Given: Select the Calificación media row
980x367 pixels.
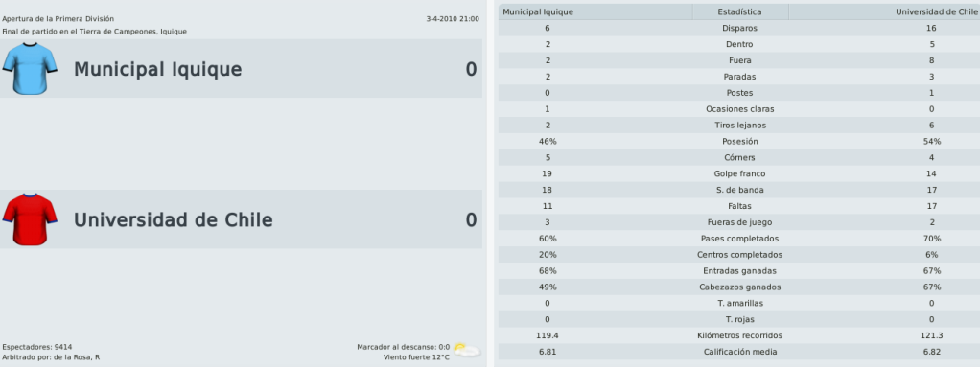Looking at the screenshot, I should point(738,352).
